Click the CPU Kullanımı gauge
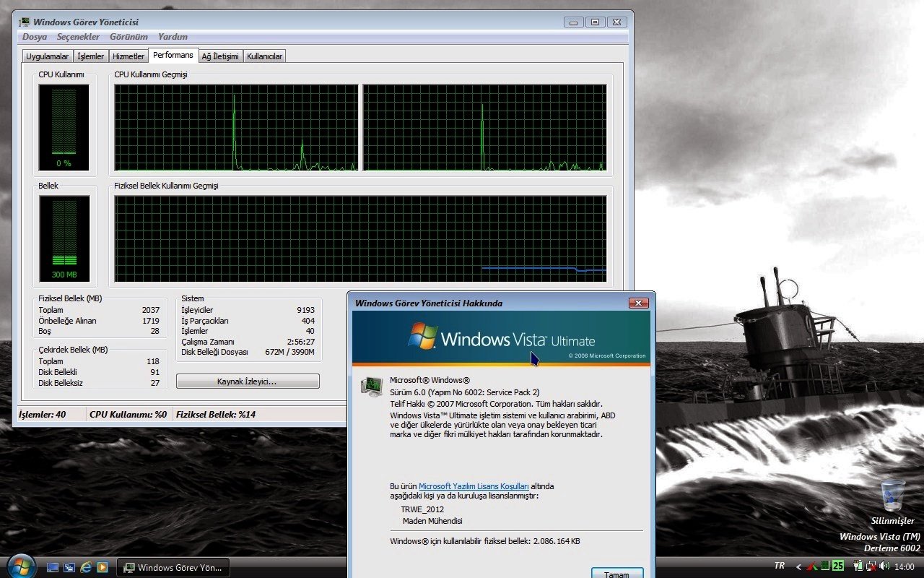Screen dimensions: 924x578 (x=64, y=127)
